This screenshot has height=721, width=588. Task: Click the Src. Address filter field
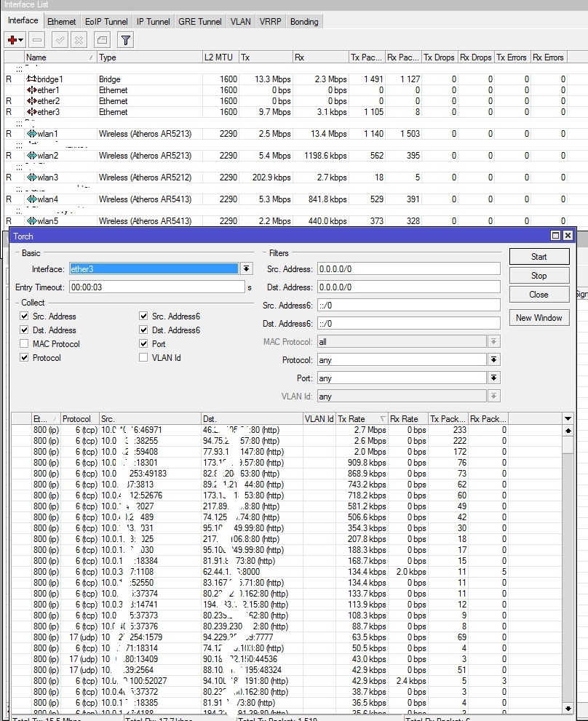tap(408, 268)
